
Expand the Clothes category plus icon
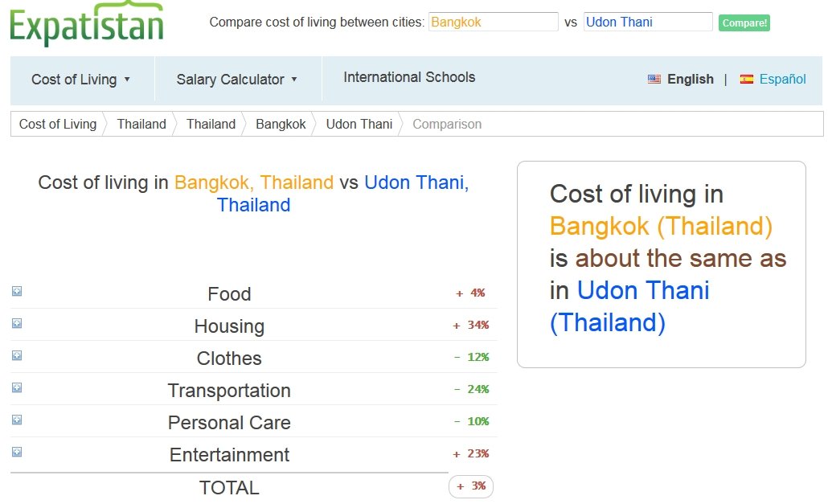pyautogui.click(x=17, y=355)
